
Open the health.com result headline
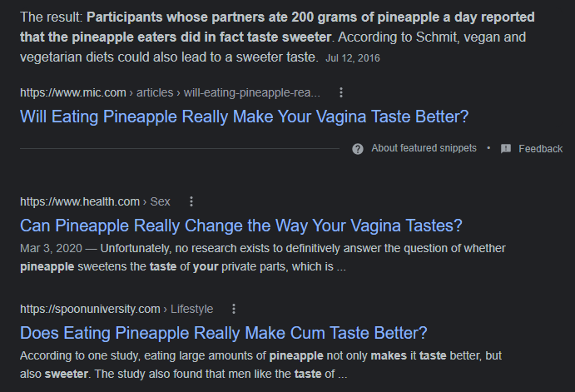[240, 225]
